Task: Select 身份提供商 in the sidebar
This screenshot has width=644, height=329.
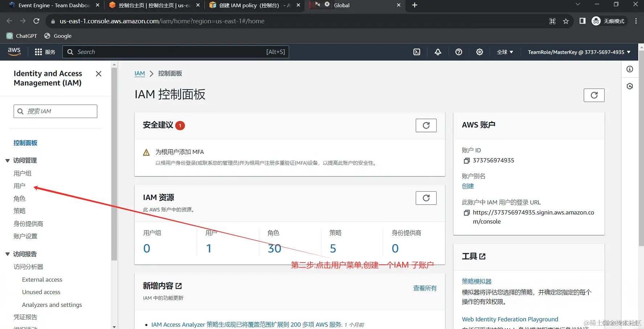Action: 28,224
